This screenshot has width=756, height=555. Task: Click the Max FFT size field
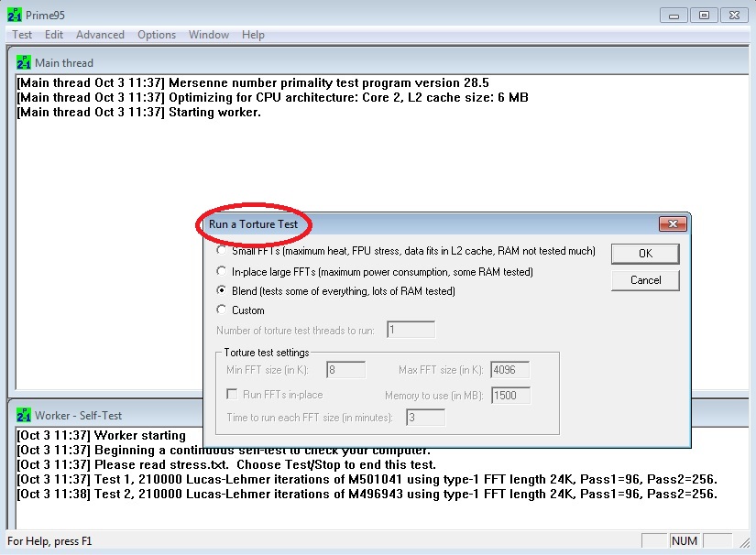point(510,369)
